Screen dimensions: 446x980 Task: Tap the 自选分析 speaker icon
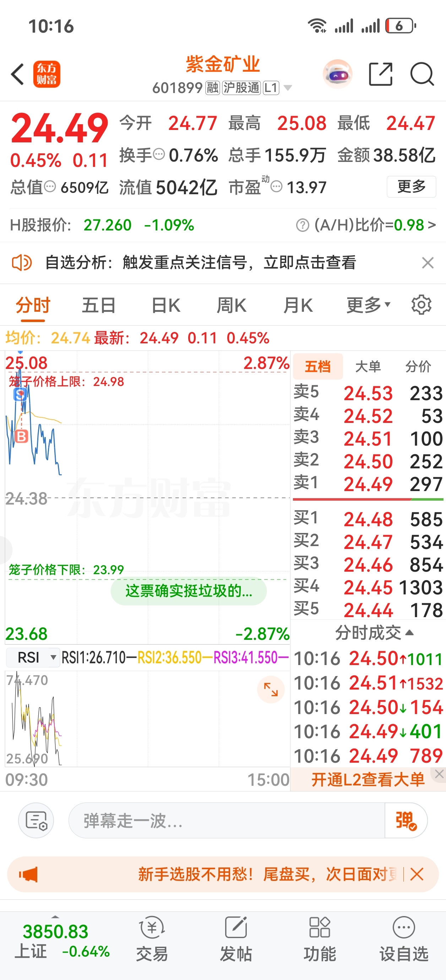[22, 262]
